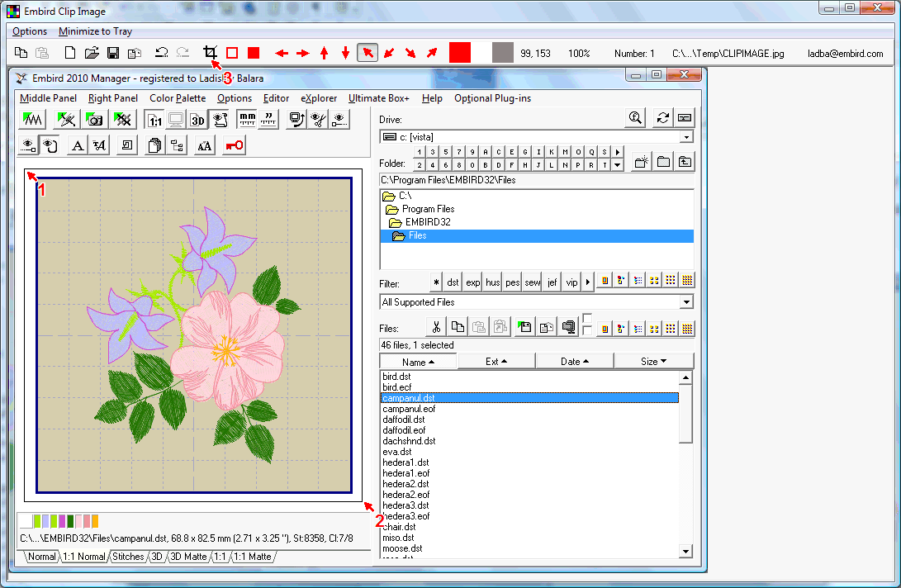The width and height of the screenshot is (901, 588).
Task: Select daffodil.dst in the file list
Action: click(x=404, y=420)
